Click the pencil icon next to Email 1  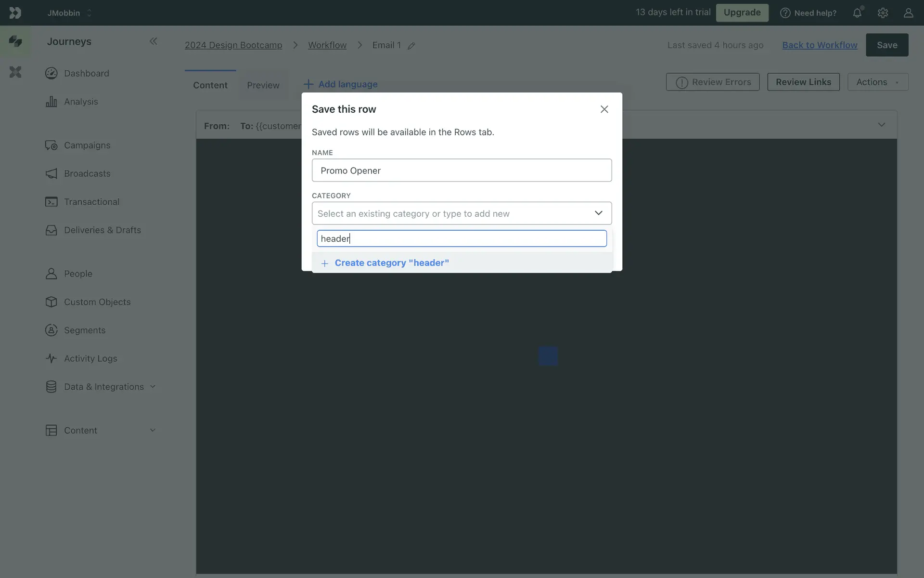pos(411,46)
